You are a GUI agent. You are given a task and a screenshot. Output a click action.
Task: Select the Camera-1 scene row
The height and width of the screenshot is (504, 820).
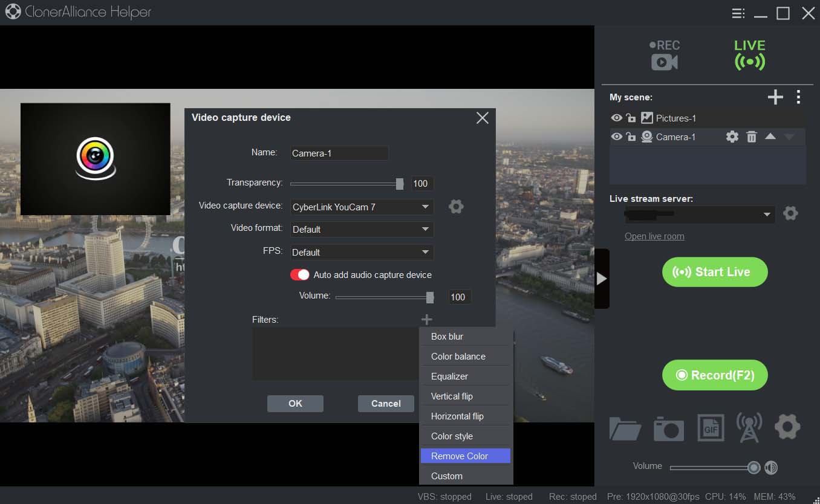(x=708, y=137)
